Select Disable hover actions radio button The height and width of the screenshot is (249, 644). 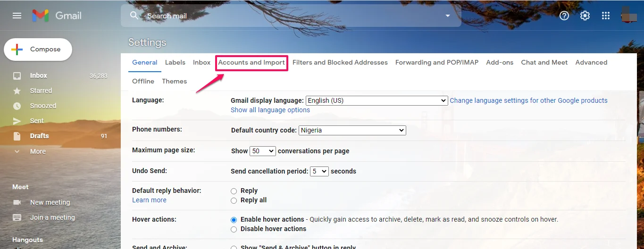(234, 229)
